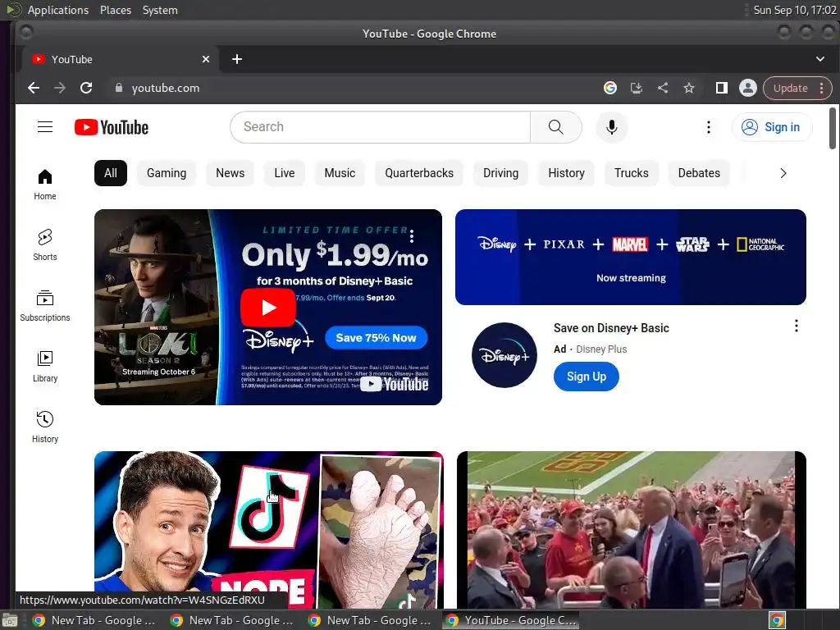Viewport: 840px width, 630px height.
Task: Click inside the YouTube Search field
Action: click(381, 127)
